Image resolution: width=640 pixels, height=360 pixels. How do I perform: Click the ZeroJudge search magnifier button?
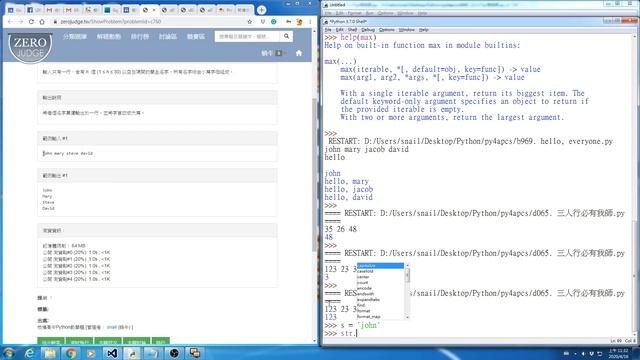point(287,36)
